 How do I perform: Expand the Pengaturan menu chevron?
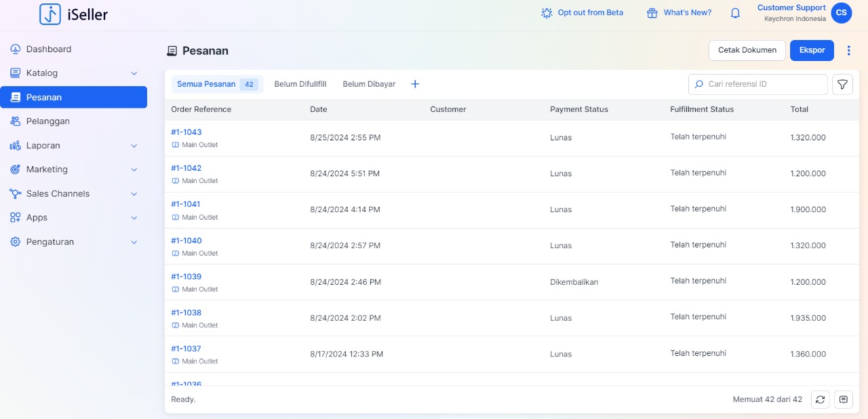(x=134, y=242)
